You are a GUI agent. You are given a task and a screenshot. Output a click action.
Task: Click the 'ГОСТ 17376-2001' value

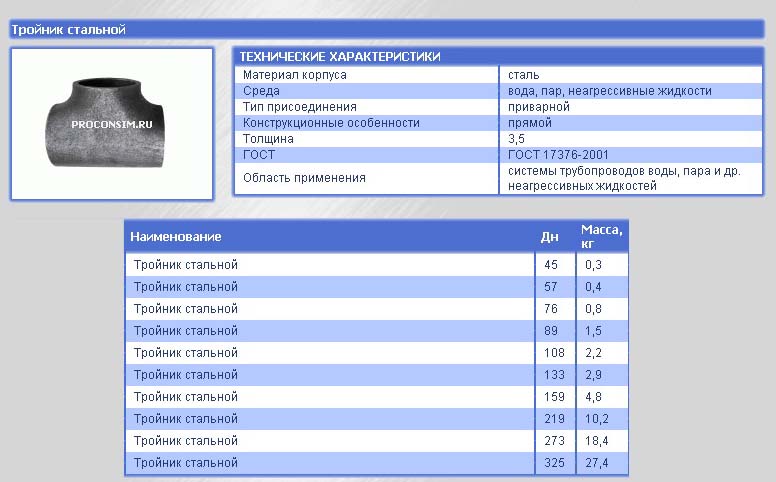(558, 155)
